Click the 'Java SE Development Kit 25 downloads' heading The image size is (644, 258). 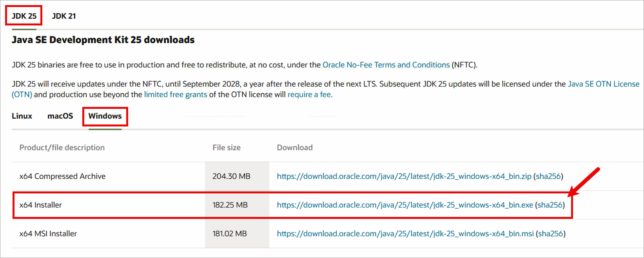103,40
